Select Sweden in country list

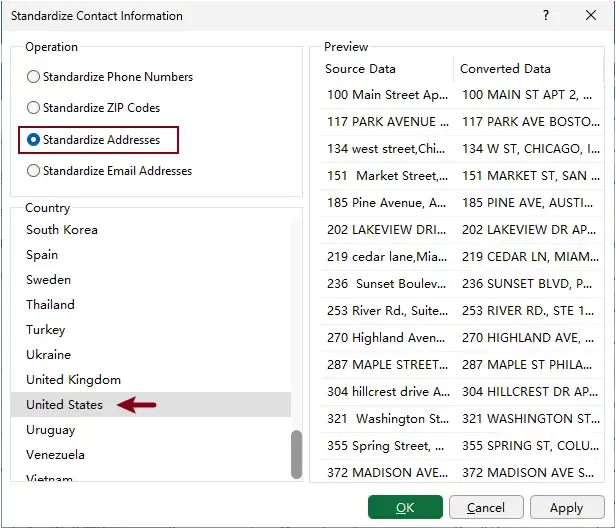pos(151,280)
